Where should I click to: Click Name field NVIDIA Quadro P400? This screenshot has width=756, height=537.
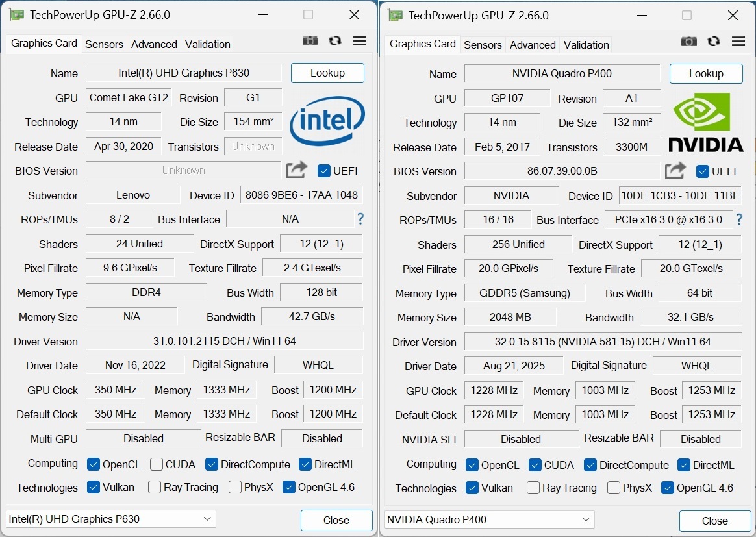562,73
